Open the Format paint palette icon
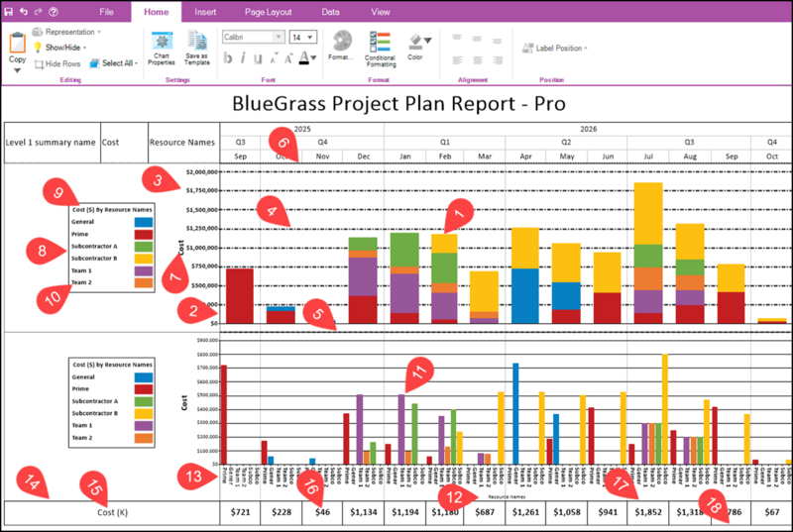793x532 pixels. 342,41
